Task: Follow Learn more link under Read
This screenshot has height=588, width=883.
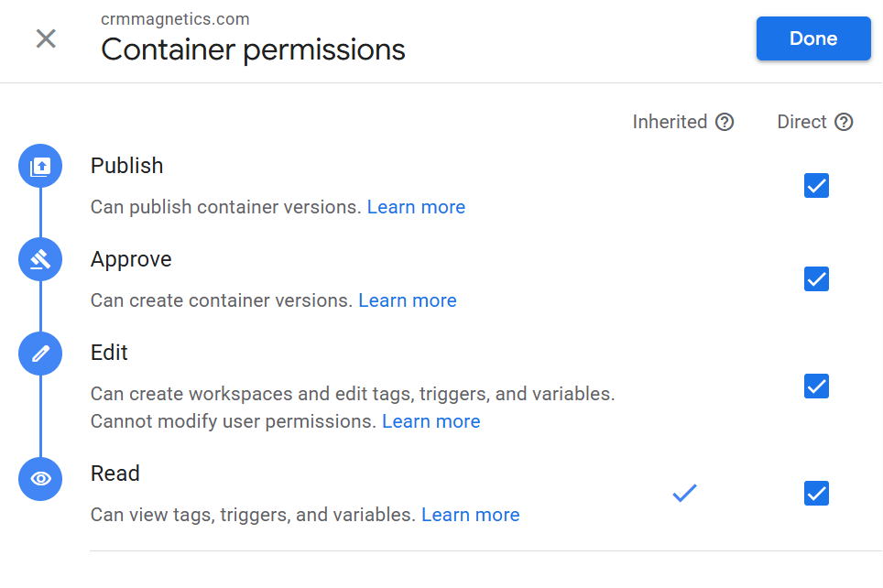Action: 471,515
